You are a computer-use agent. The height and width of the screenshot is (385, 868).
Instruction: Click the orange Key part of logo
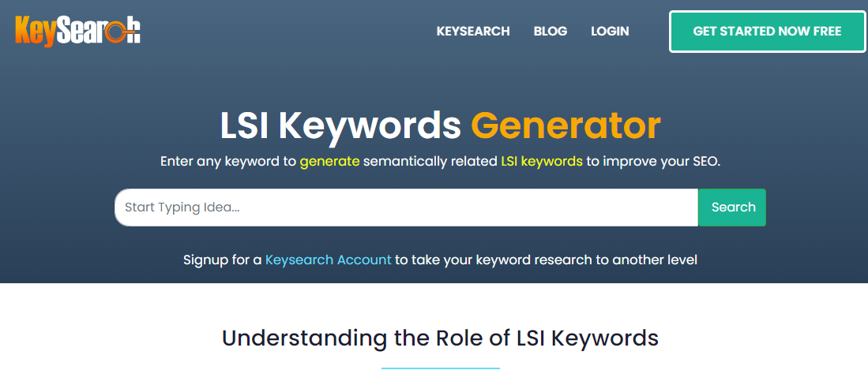(36, 32)
